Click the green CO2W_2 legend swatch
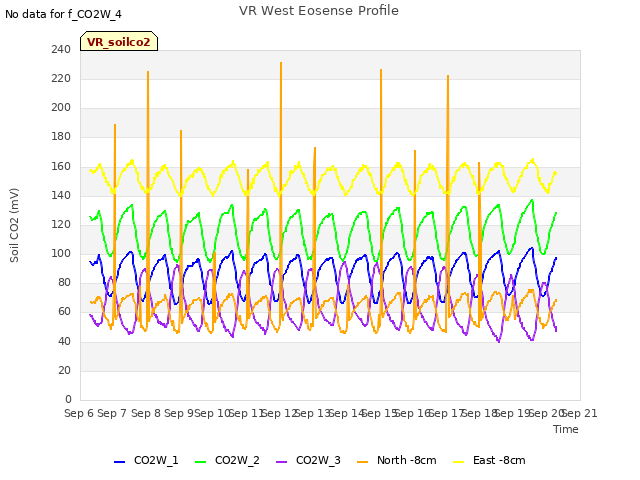 tap(200, 462)
